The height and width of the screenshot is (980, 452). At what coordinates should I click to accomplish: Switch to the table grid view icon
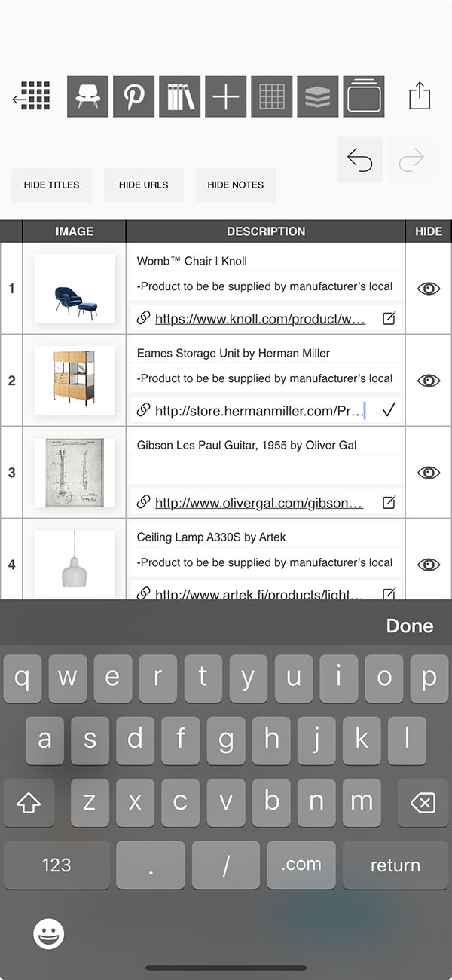pyautogui.click(x=272, y=96)
